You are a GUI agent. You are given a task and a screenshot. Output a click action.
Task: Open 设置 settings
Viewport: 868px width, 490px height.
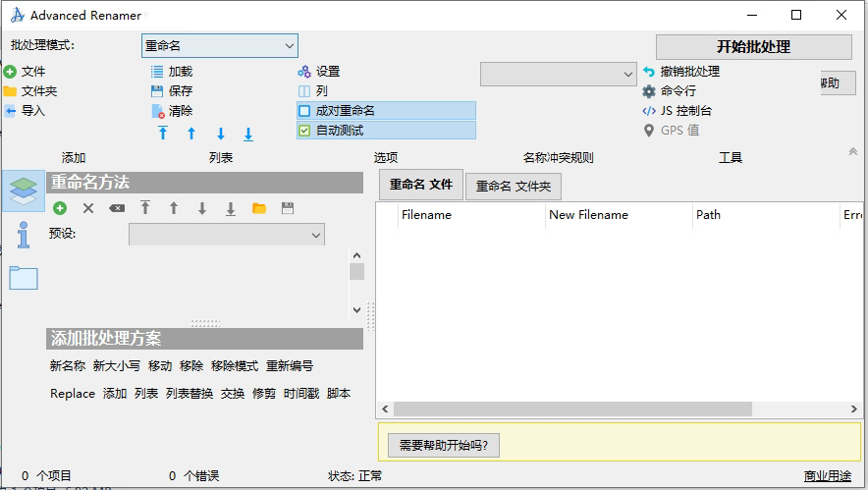(x=319, y=72)
